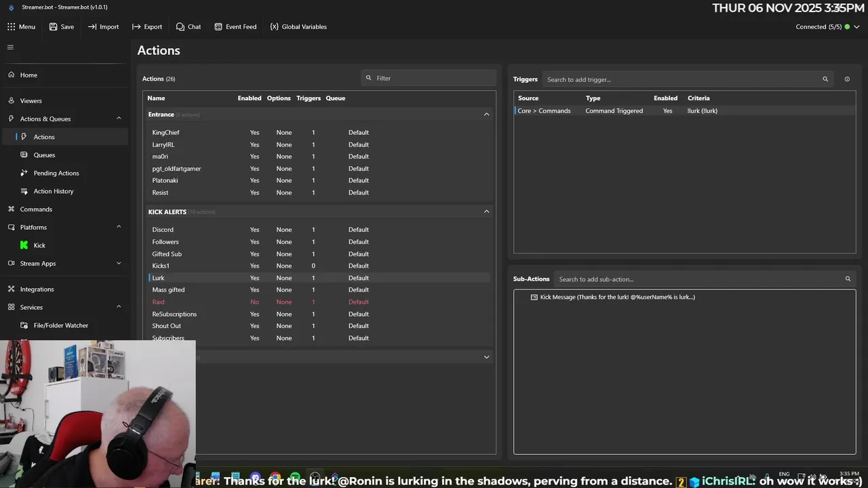This screenshot has height=488, width=868.
Task: Click the Home sidebar icon
Action: [11, 75]
